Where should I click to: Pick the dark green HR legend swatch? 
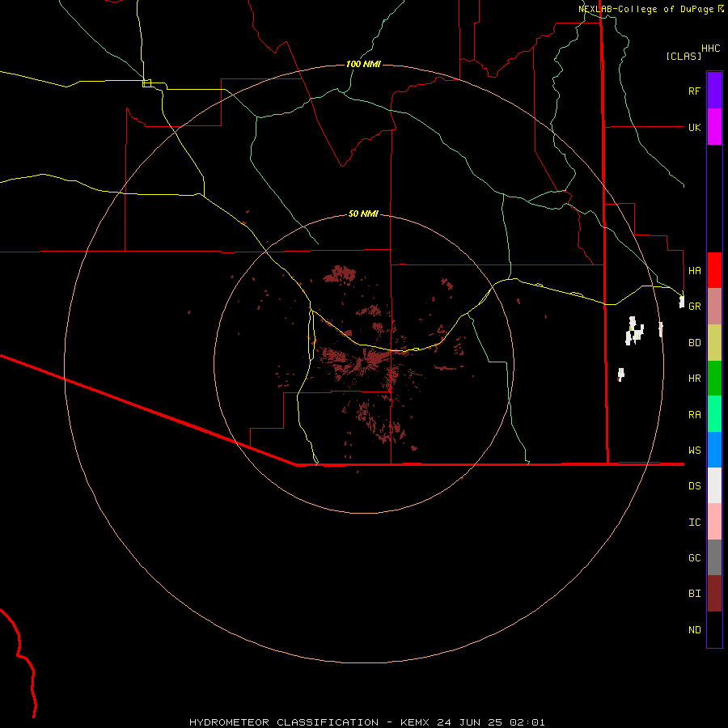pos(714,379)
